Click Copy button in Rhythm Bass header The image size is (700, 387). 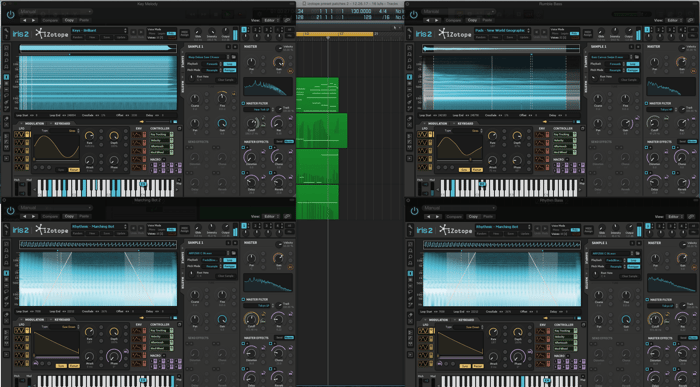[x=473, y=216]
